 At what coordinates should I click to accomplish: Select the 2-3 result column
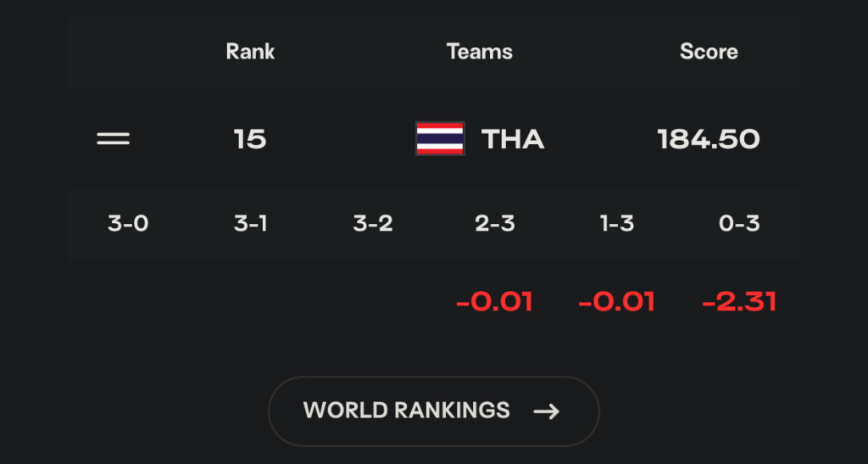tap(495, 224)
